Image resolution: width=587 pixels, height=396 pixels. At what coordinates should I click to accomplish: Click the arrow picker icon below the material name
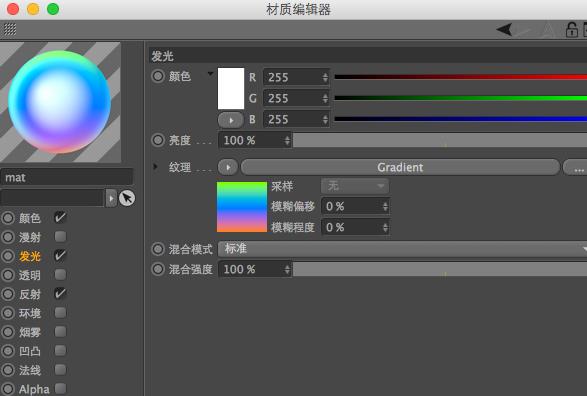(x=127, y=198)
